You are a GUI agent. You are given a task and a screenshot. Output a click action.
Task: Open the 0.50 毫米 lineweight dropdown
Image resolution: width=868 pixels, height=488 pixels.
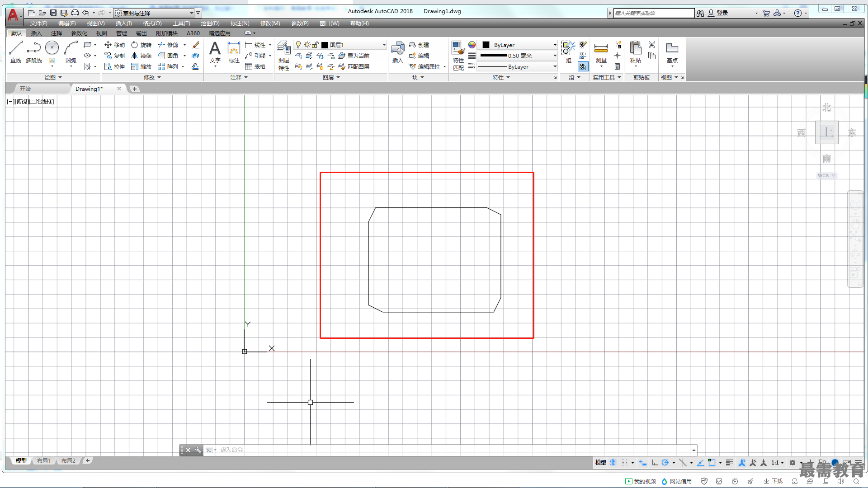tap(518, 56)
